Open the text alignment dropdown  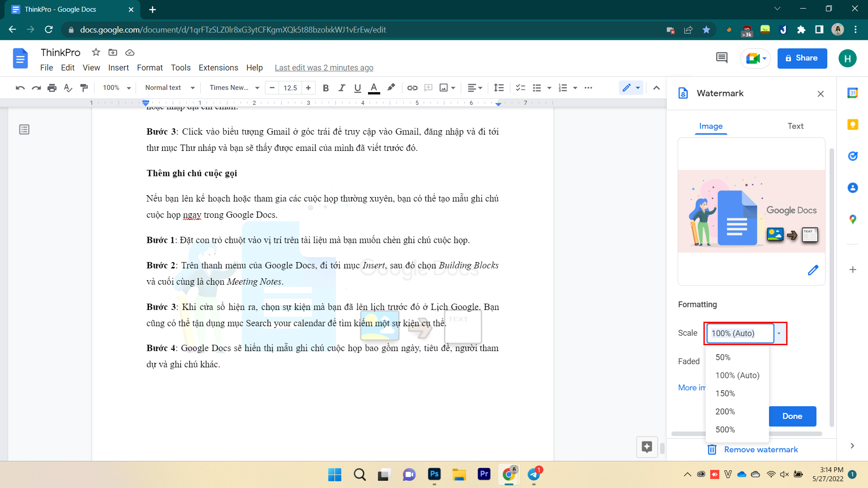(x=475, y=88)
